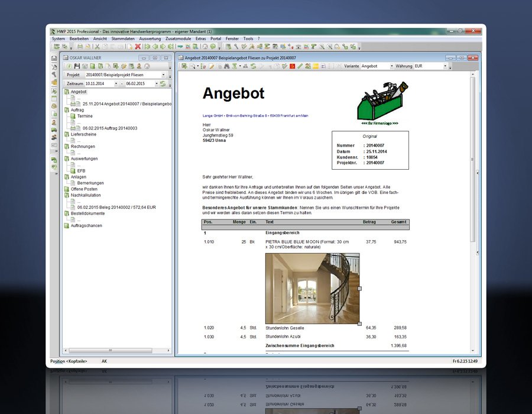The height and width of the screenshot is (414, 532).
Task: Click the person icon in project panel toolbar
Action: pyautogui.click(x=139, y=66)
